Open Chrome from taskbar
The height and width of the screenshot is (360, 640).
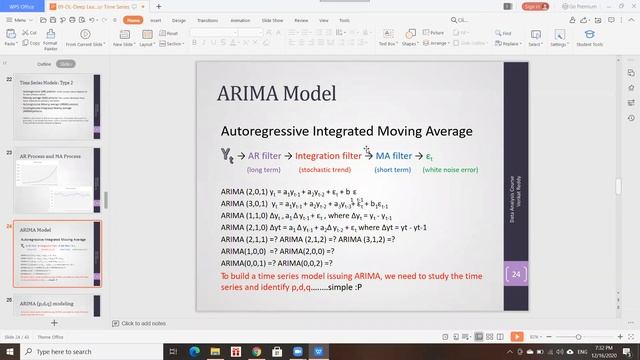(256, 351)
